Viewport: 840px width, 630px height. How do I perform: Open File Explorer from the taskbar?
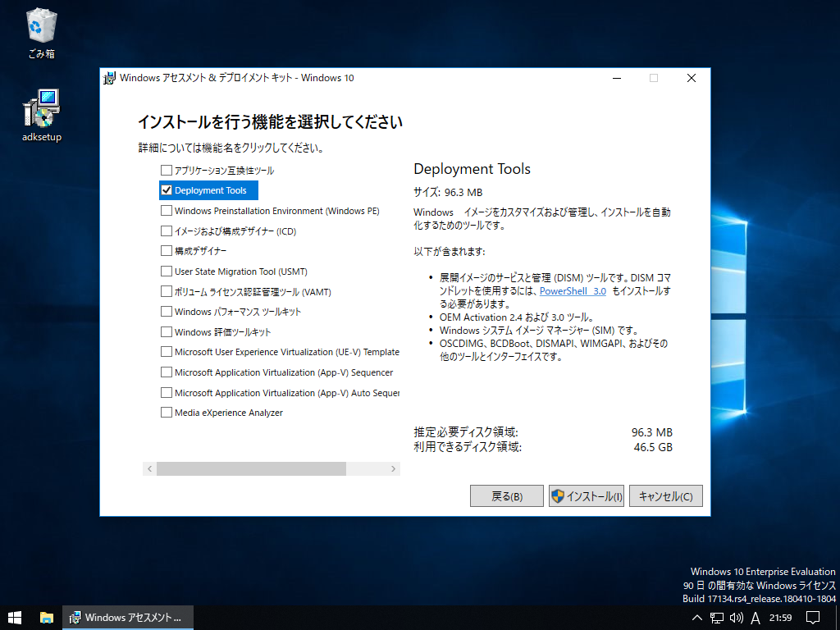pyautogui.click(x=47, y=618)
